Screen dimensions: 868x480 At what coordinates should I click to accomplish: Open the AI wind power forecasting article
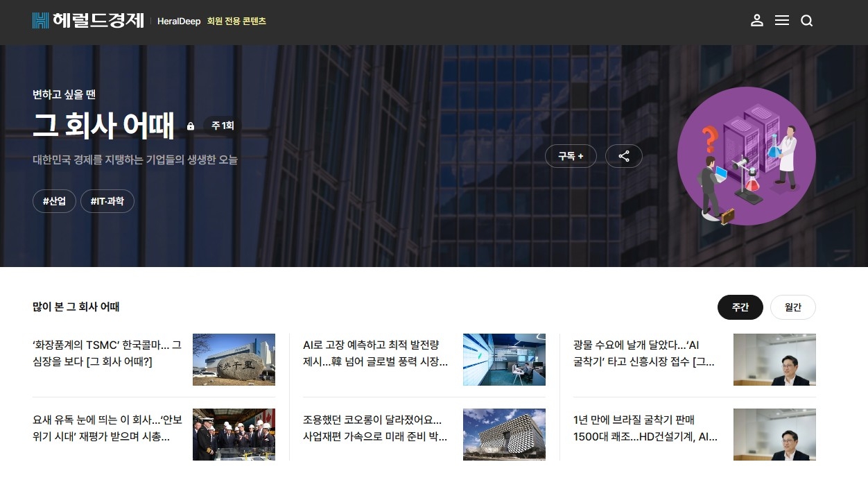tap(376, 353)
